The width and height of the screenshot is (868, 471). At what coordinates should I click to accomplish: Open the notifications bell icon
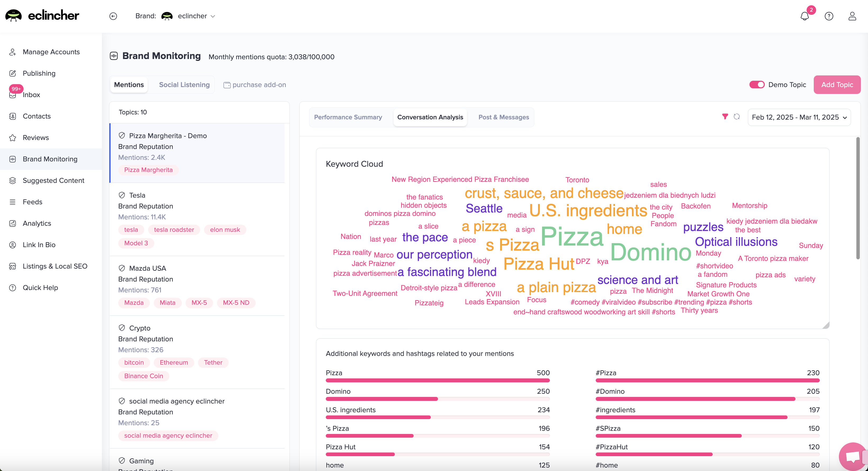[804, 16]
